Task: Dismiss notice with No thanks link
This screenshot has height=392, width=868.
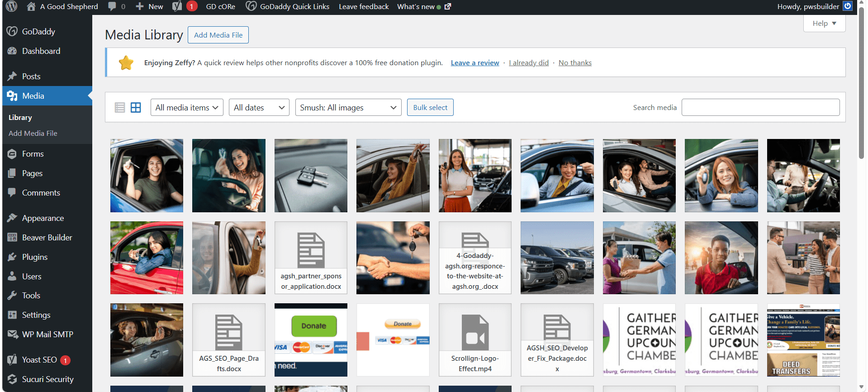Action: [x=575, y=63]
